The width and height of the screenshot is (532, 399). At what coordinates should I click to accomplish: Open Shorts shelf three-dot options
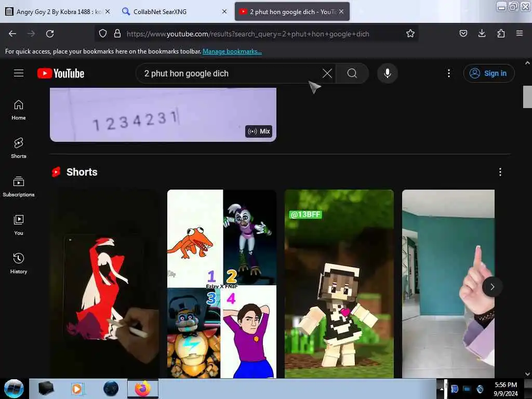point(500,172)
